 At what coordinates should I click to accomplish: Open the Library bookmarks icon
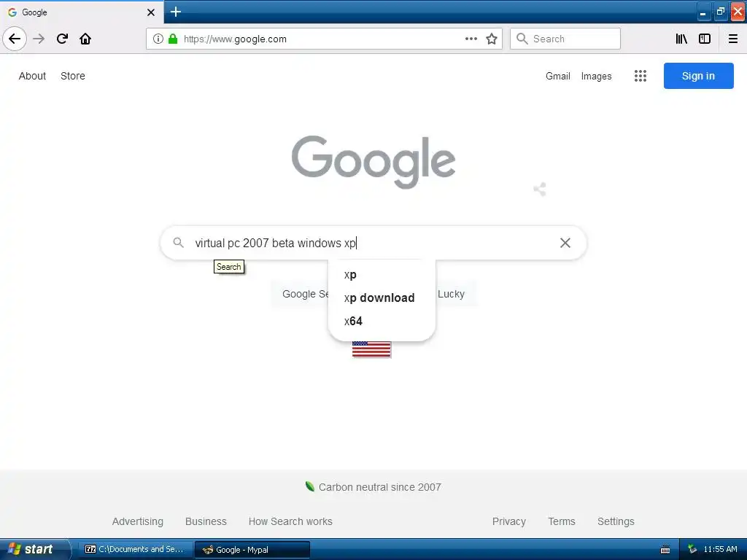[681, 39]
